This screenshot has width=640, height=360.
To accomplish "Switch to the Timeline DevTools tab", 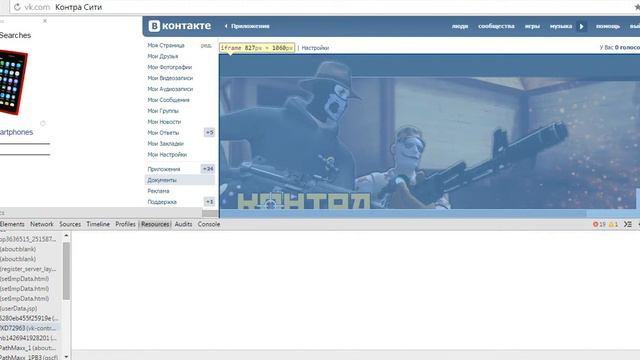I will 98,224.
